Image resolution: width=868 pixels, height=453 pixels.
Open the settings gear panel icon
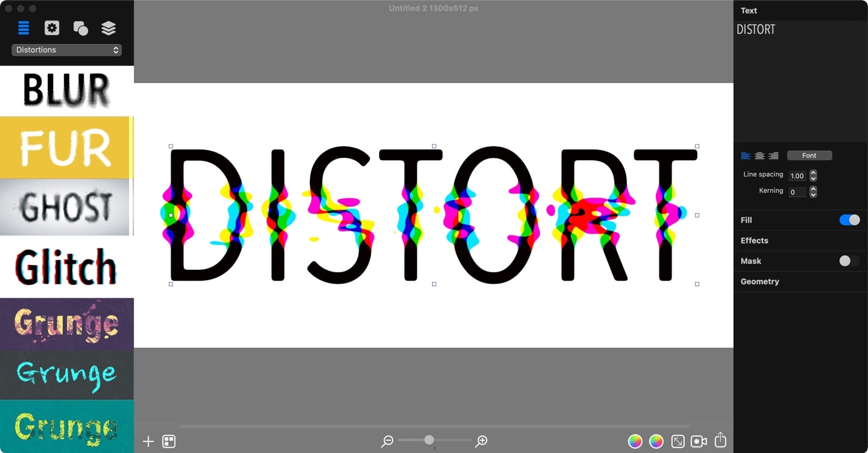coord(52,28)
